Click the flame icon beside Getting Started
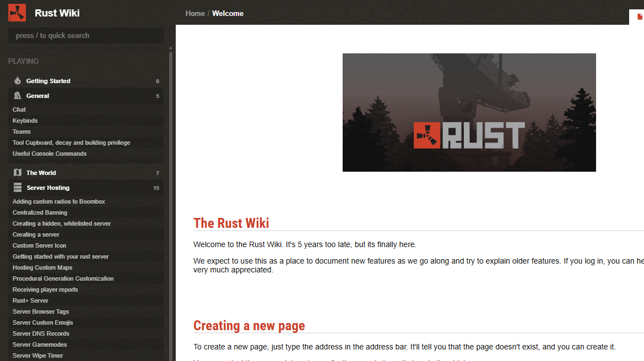 tap(17, 80)
